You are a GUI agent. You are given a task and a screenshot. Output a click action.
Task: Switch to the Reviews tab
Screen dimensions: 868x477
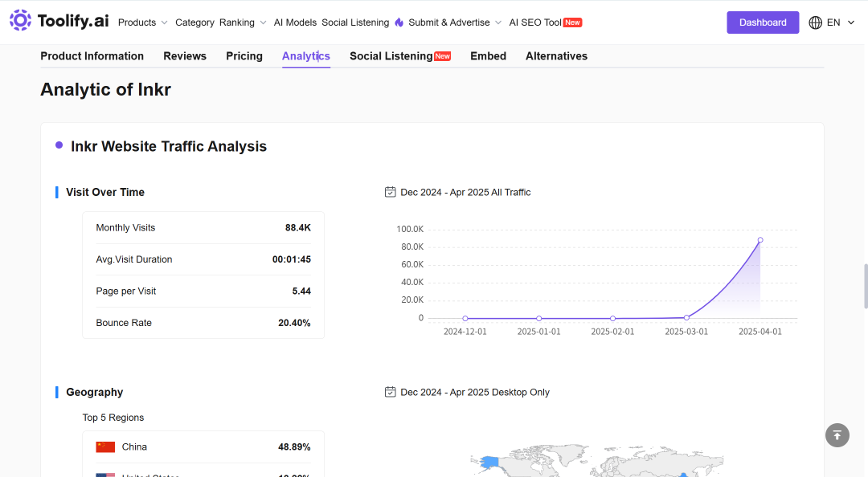coord(185,56)
